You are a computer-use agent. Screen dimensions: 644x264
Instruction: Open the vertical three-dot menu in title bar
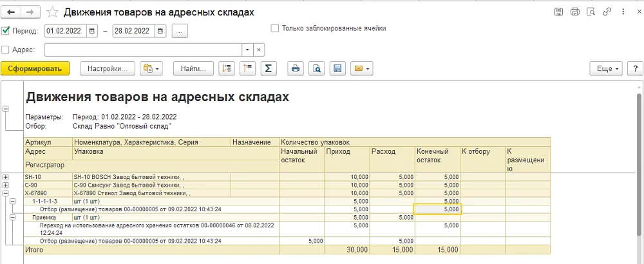pos(624,12)
